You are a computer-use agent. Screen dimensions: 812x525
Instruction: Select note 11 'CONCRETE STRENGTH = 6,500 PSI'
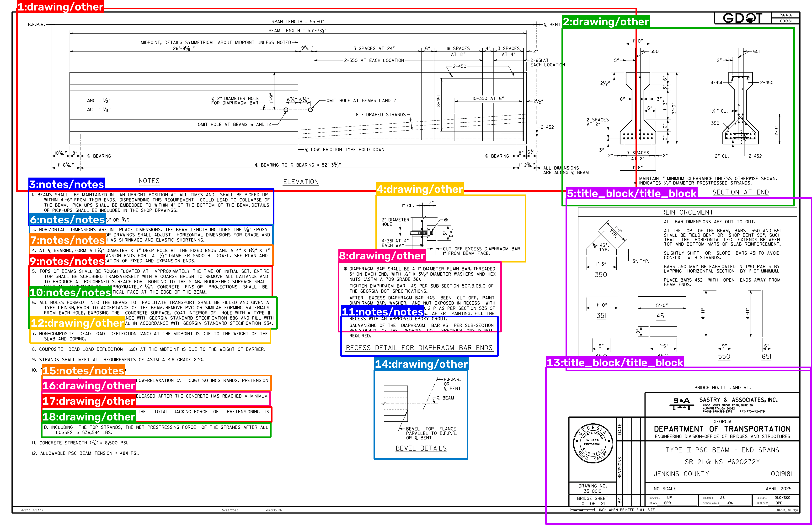coord(80,443)
